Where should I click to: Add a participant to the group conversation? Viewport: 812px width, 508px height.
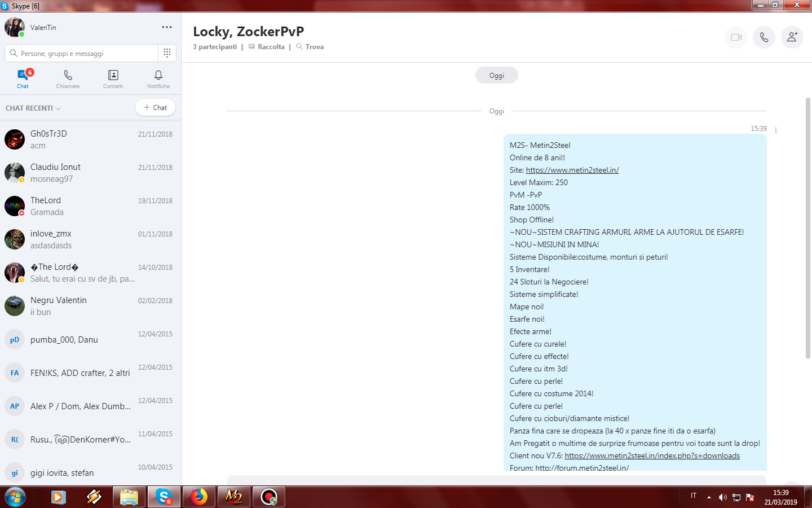pos(792,37)
